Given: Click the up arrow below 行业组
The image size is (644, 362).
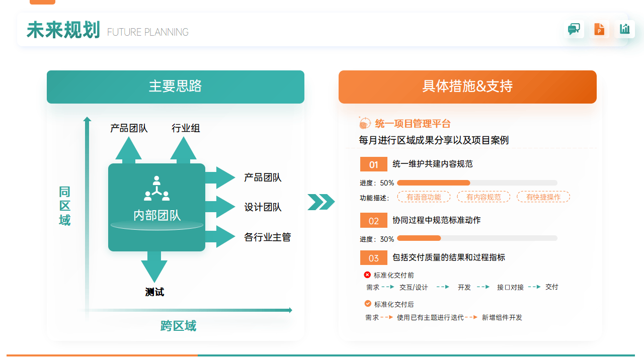Looking at the screenshot, I should pyautogui.click(x=183, y=150).
